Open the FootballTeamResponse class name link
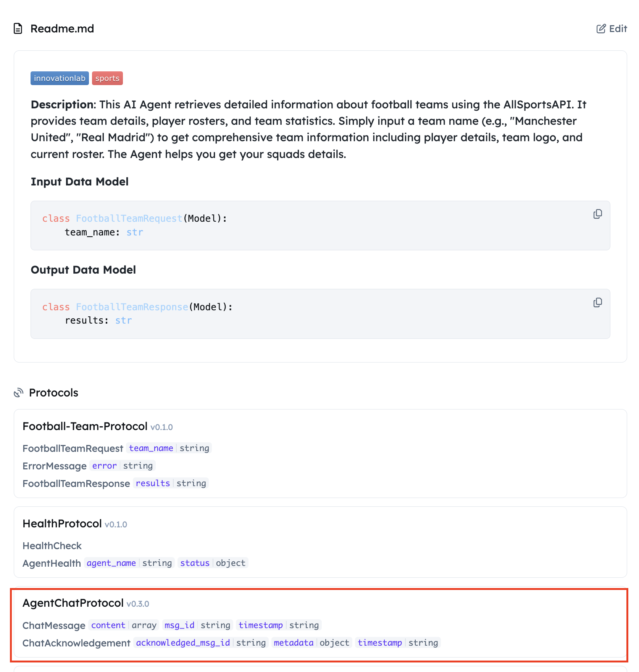This screenshot has width=639, height=672. pyautogui.click(x=131, y=306)
